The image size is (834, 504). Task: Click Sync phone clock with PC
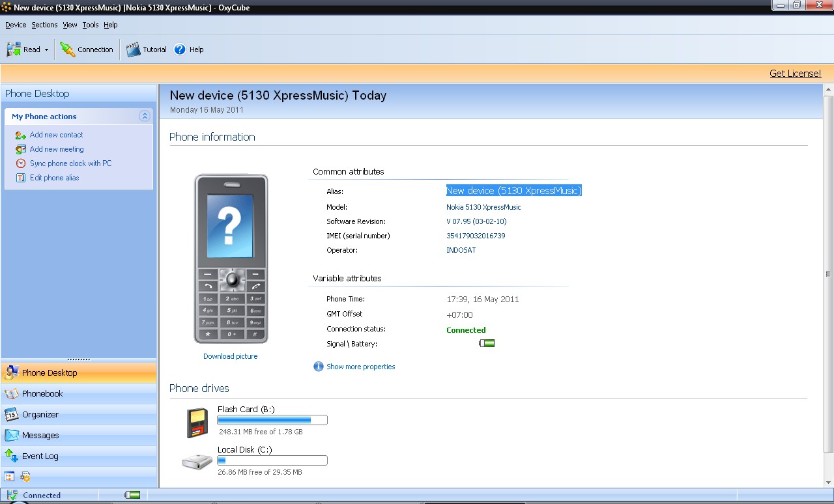pyautogui.click(x=70, y=163)
